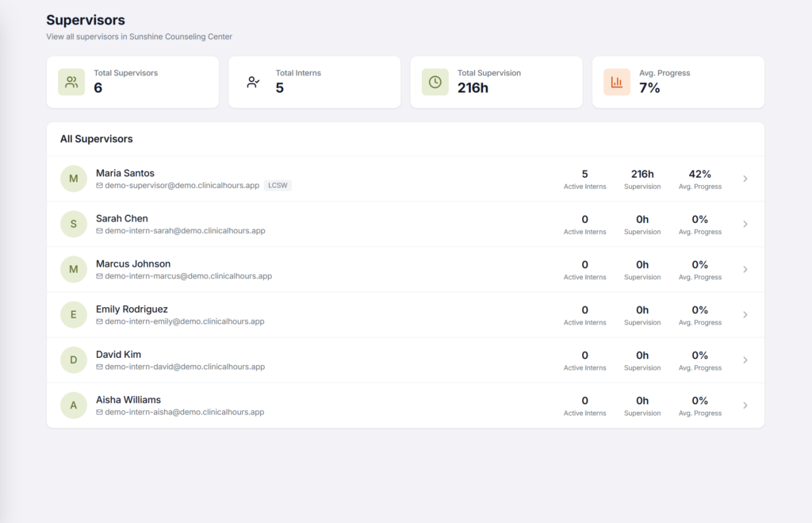Select Aisha Williams's "A" avatar circle

pos(73,405)
